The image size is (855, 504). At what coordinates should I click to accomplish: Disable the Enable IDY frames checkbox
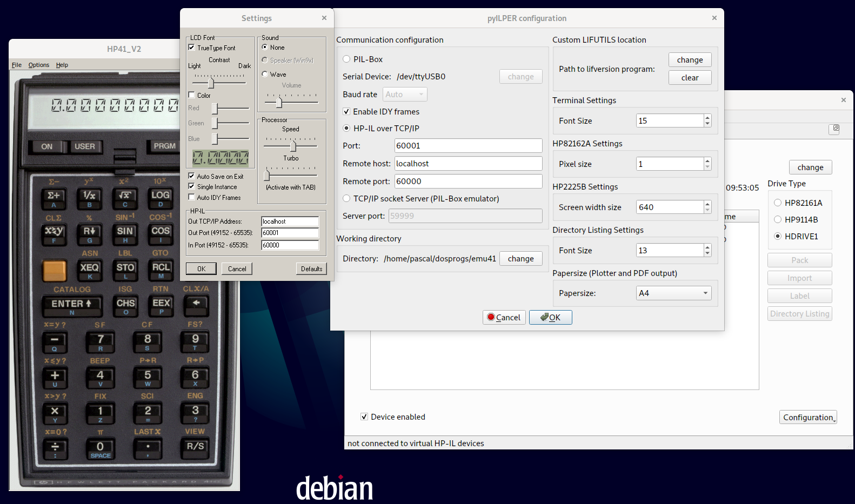click(346, 112)
